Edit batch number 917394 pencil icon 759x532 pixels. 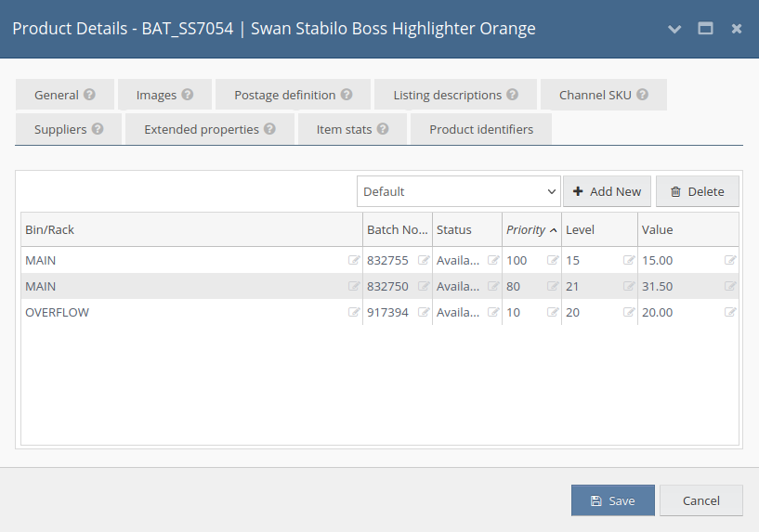pyautogui.click(x=424, y=313)
